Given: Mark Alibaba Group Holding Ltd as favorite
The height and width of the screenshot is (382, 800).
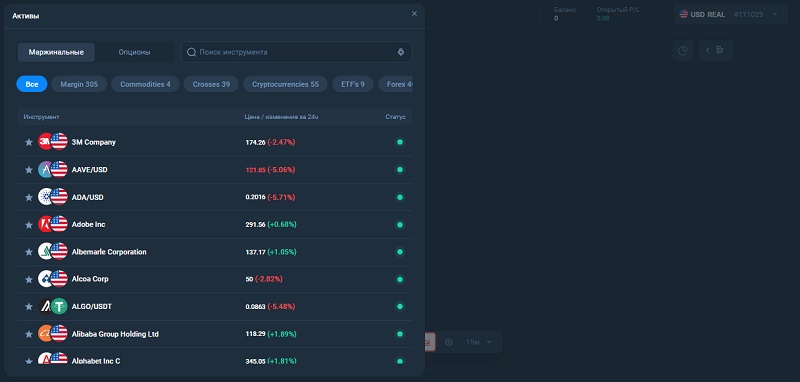Looking at the screenshot, I should (29, 334).
